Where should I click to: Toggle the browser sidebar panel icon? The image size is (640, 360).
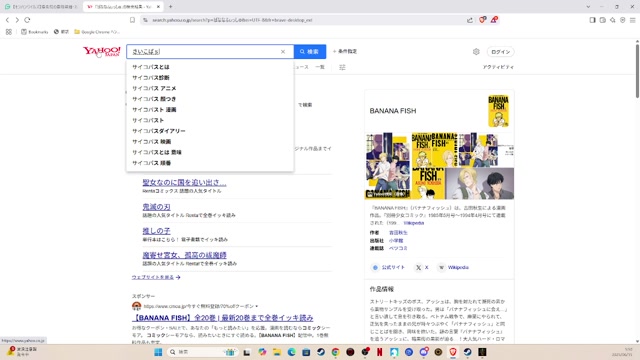point(592,20)
